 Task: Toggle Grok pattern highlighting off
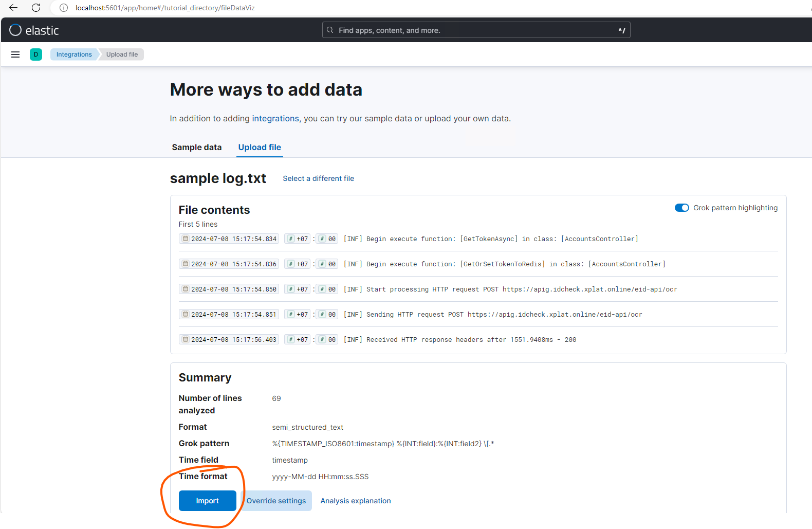(x=681, y=208)
